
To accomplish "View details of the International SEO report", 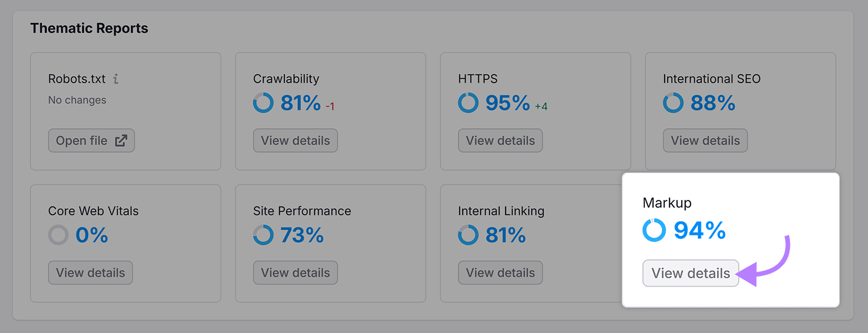I will pos(705,140).
